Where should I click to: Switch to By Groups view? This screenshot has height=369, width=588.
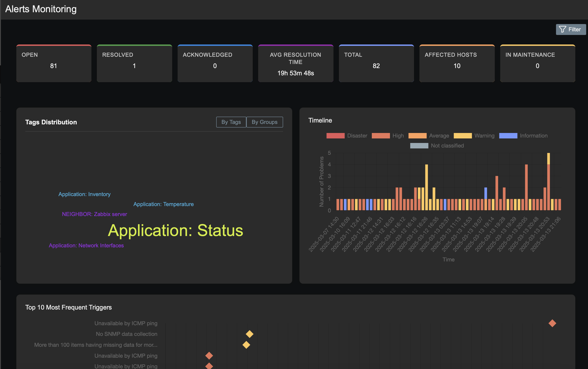pyautogui.click(x=264, y=122)
